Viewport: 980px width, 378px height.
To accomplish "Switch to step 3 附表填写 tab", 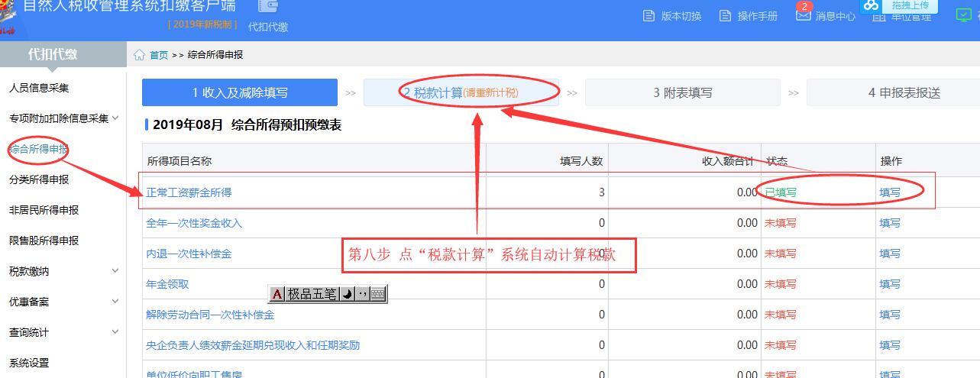I will (682, 92).
